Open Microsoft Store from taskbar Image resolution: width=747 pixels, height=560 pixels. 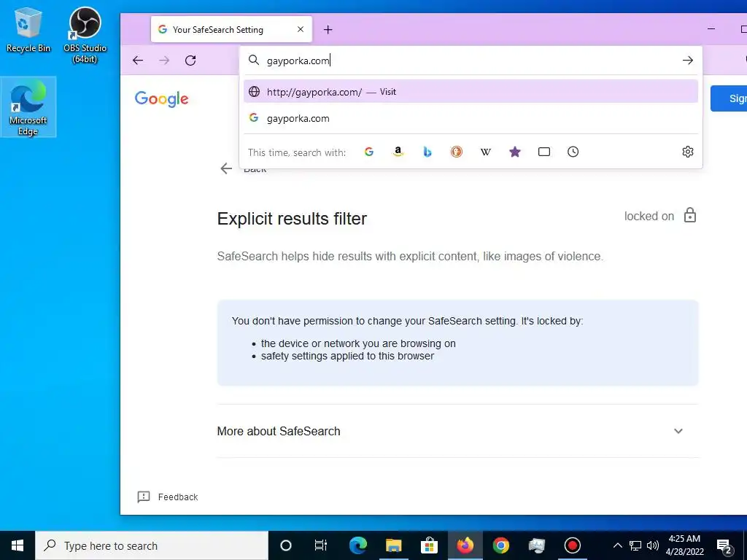429,545
